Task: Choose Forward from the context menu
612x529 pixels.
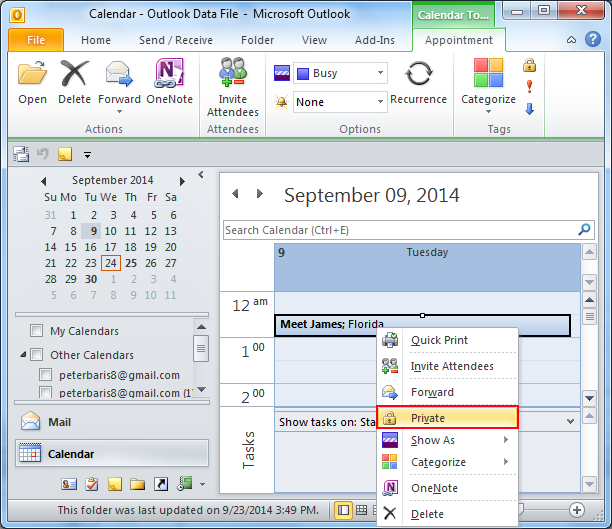Action: (447, 392)
